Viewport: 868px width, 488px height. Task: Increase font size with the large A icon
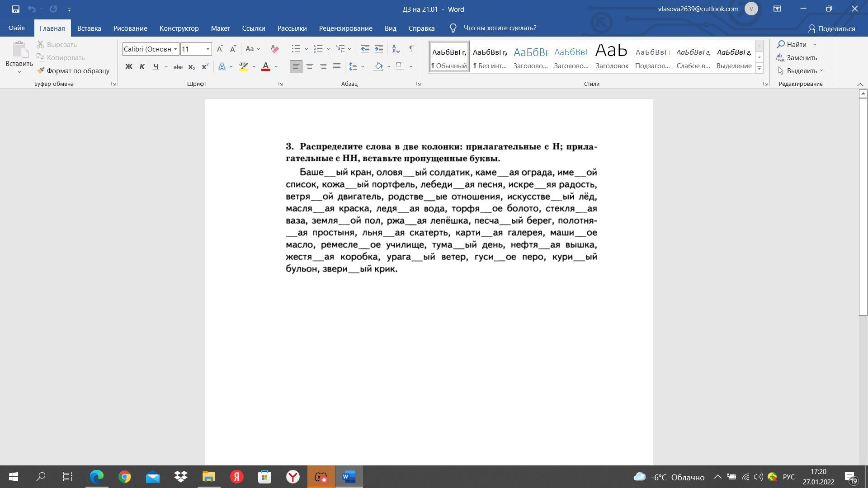coord(220,49)
